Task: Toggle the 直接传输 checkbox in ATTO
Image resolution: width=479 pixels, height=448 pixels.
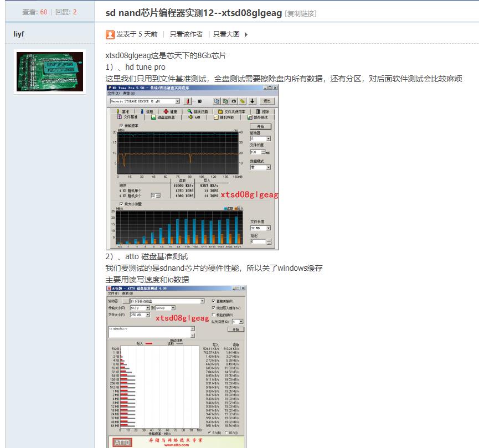Action: 214,301
